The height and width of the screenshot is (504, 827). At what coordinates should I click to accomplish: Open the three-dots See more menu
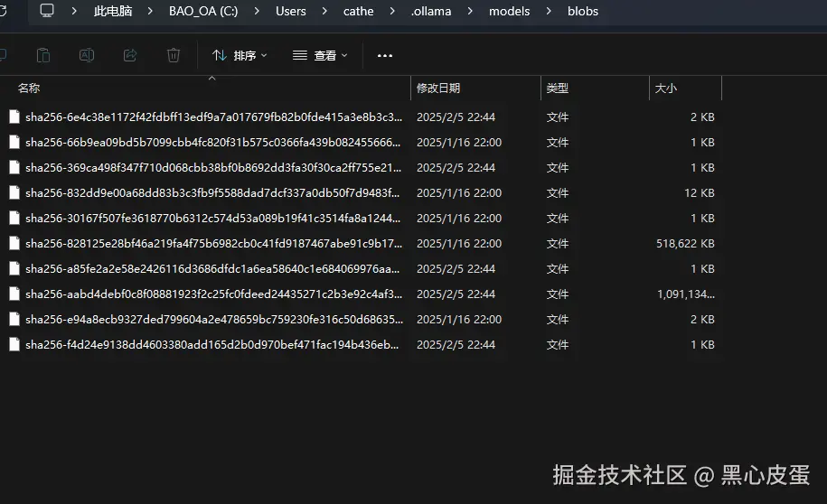(x=384, y=55)
